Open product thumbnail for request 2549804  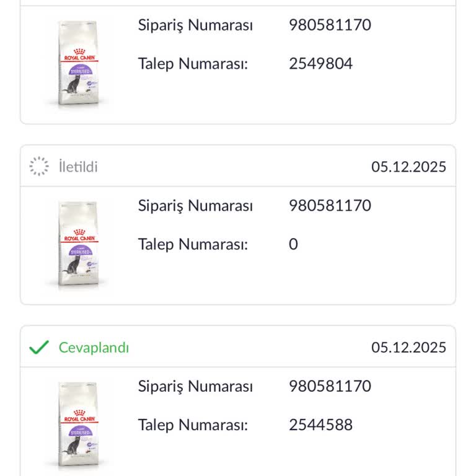tap(78, 63)
